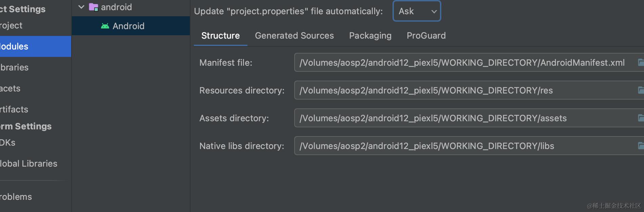Select the Android facet robot icon
Screen dimensions: 644x212
(x=105, y=26)
